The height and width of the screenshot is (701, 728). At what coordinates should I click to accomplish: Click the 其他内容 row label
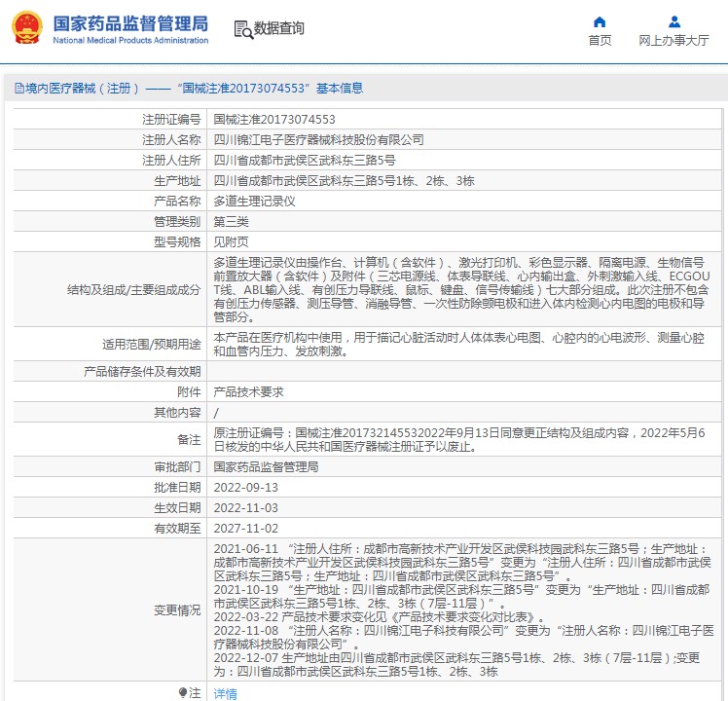(x=177, y=413)
